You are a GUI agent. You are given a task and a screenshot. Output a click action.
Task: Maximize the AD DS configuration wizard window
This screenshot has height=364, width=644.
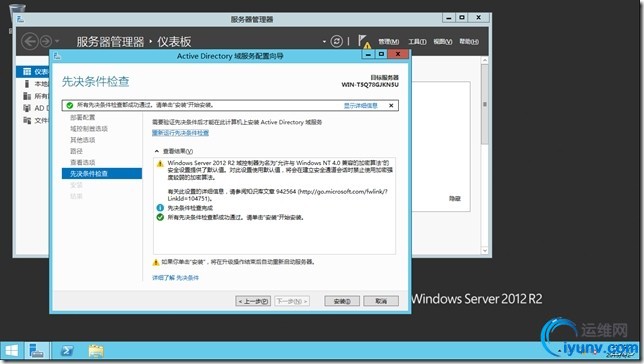tap(381, 54)
